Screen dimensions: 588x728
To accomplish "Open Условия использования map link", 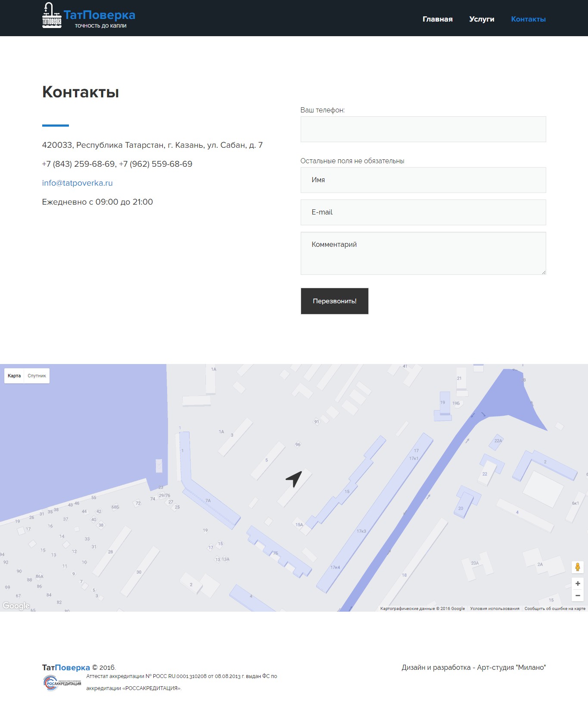I will [x=495, y=609].
